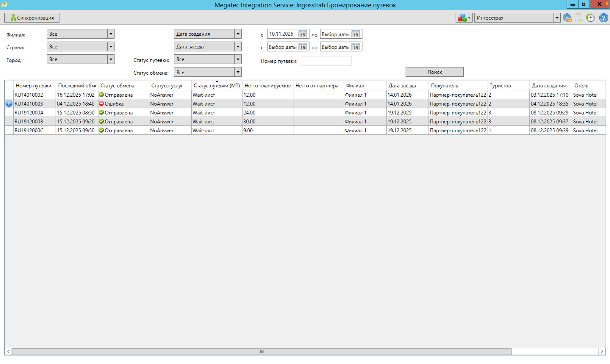610x364 pixels.
Task: Open the gears settings icon
Action: [x=567, y=18]
